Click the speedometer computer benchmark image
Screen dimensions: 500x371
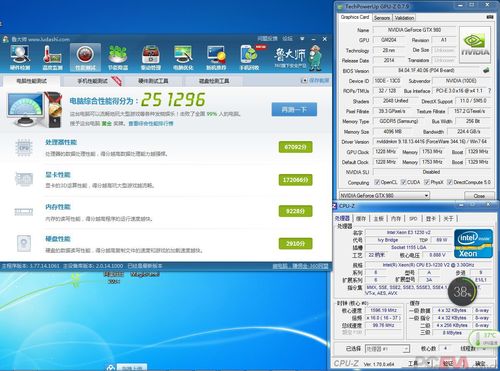[34, 109]
